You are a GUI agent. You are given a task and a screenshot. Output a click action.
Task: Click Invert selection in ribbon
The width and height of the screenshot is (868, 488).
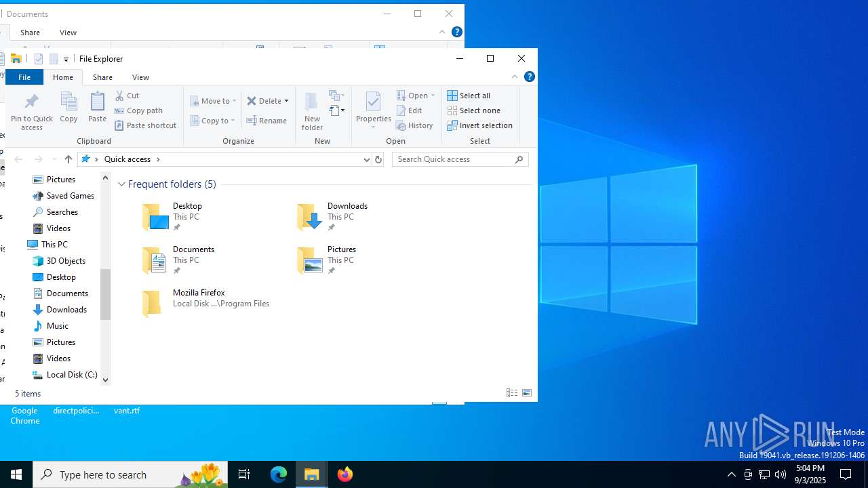pos(479,125)
